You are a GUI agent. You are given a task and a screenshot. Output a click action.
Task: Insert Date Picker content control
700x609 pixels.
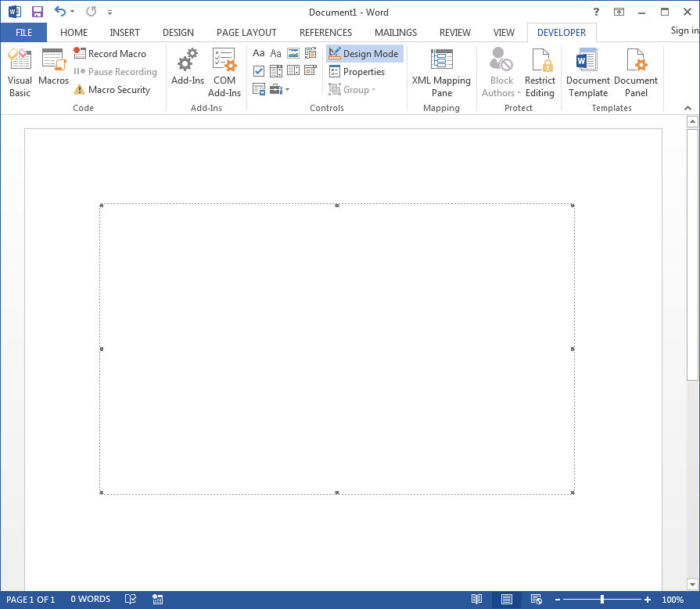coord(311,71)
